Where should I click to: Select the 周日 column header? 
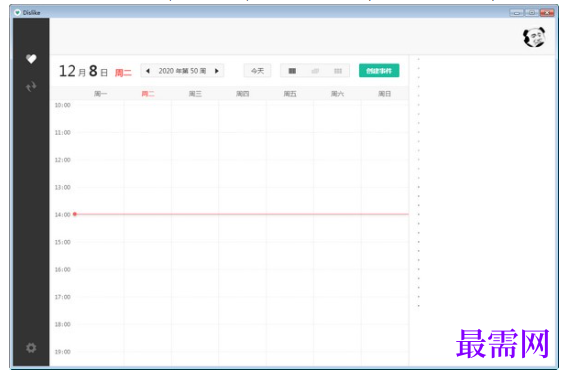click(384, 94)
